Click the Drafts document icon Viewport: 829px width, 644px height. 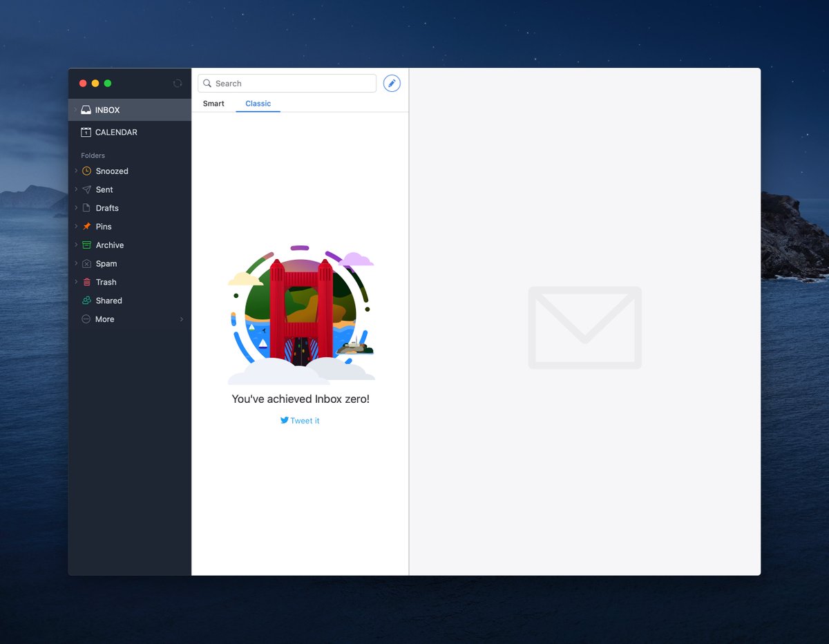[x=86, y=208]
